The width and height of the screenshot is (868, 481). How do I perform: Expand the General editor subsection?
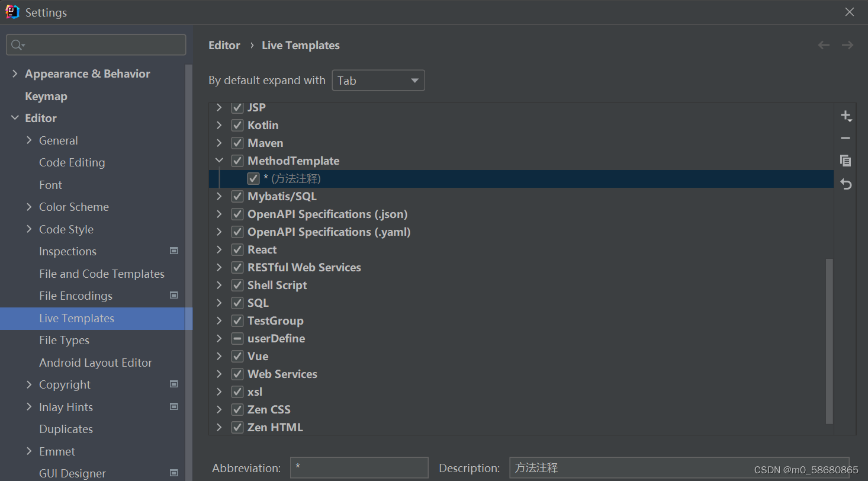point(29,140)
